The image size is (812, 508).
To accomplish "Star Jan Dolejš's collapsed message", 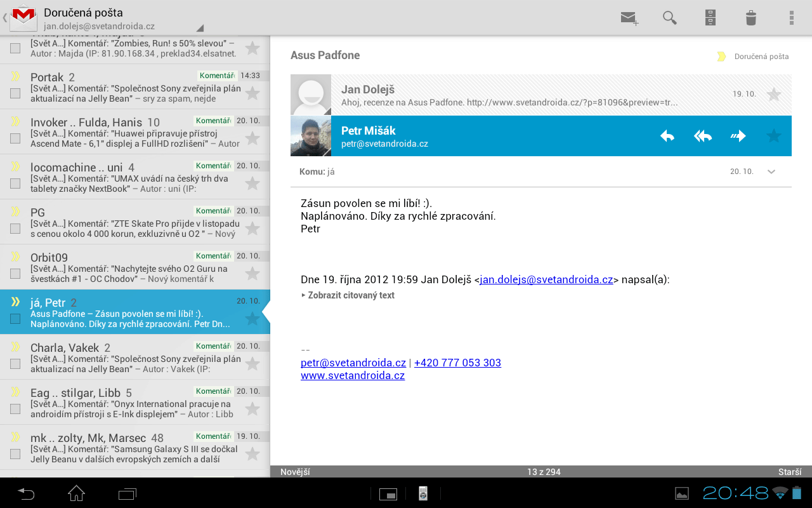I will point(774,95).
